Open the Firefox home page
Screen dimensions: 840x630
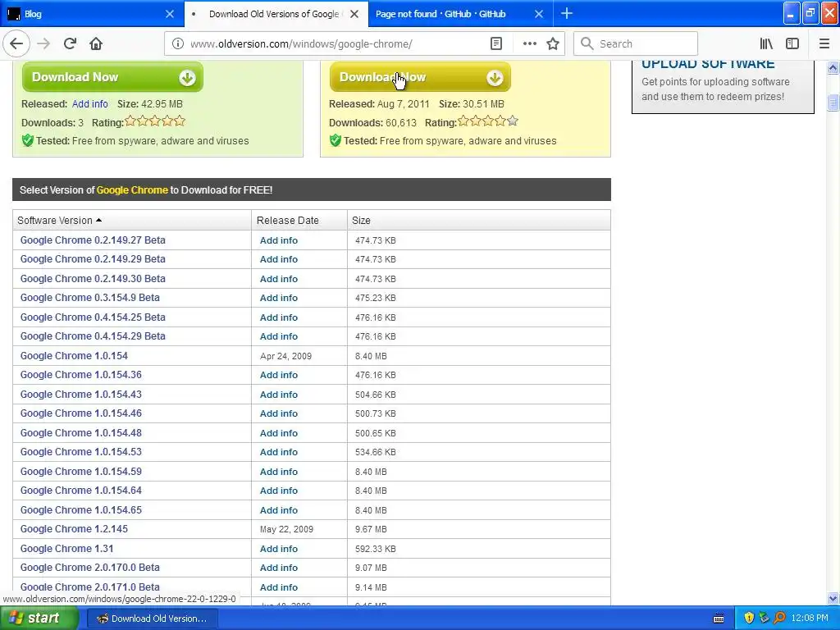tap(96, 44)
